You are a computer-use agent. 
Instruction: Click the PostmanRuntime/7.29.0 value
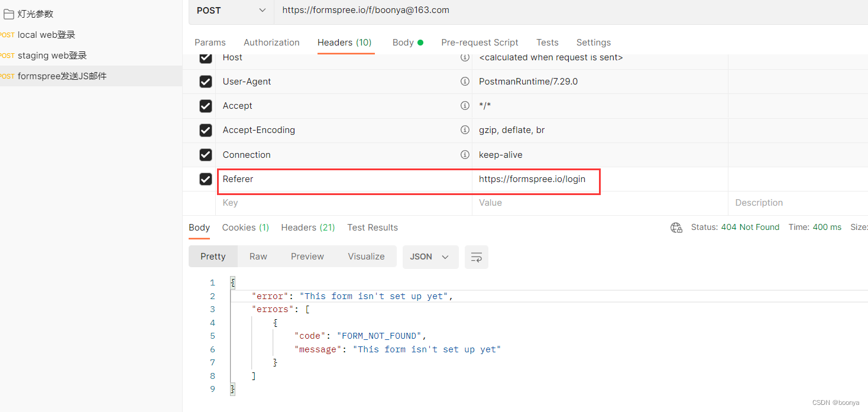click(x=528, y=82)
